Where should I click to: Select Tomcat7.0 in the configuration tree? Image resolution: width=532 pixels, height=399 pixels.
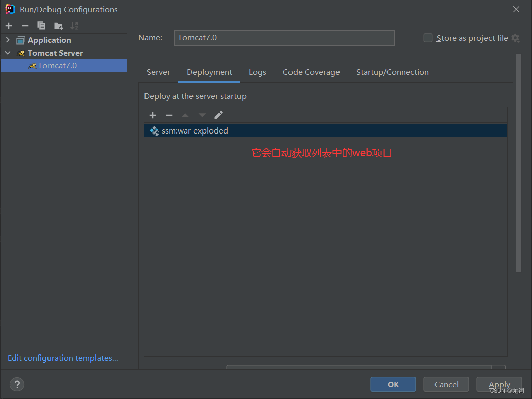click(x=64, y=66)
